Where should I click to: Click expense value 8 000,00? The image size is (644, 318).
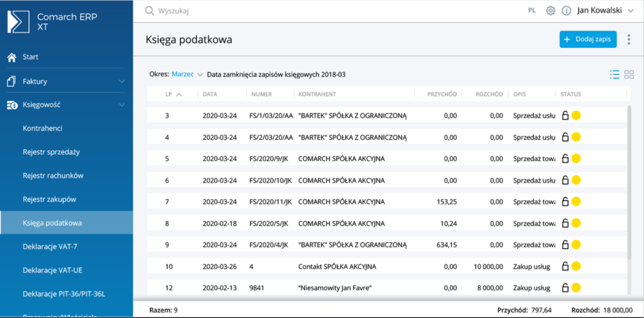[x=490, y=288]
